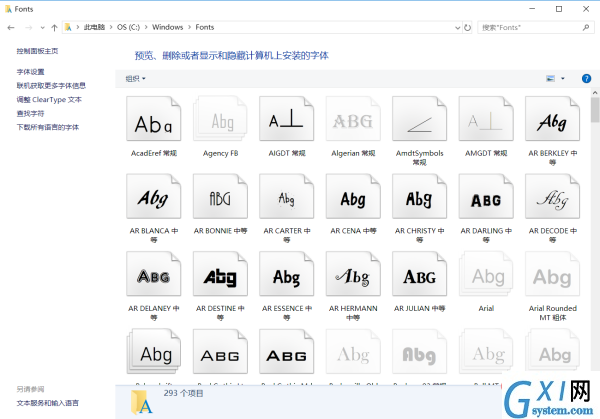Open 调整 ClearType 文本 link
600x419 pixels.
(49, 99)
